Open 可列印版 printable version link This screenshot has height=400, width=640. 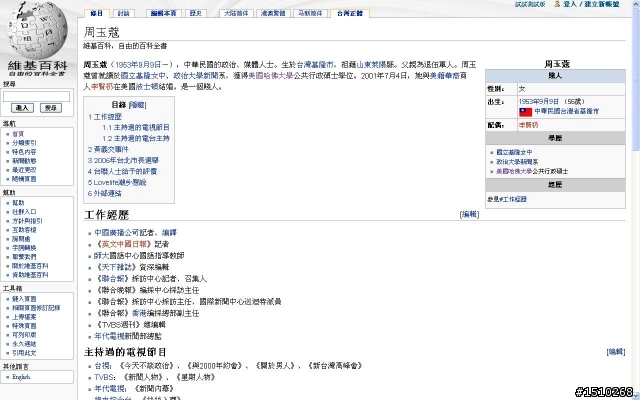click(24, 335)
